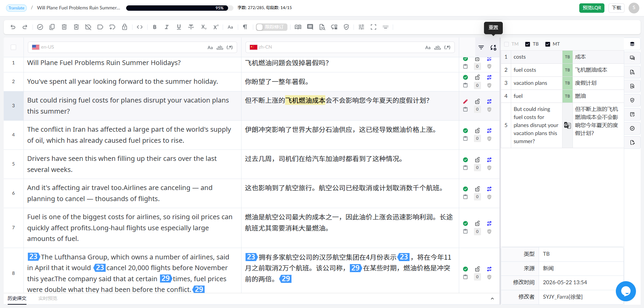This screenshot has height=308, width=644.
Task: Open the filter segments icon
Action: pyautogui.click(x=481, y=48)
